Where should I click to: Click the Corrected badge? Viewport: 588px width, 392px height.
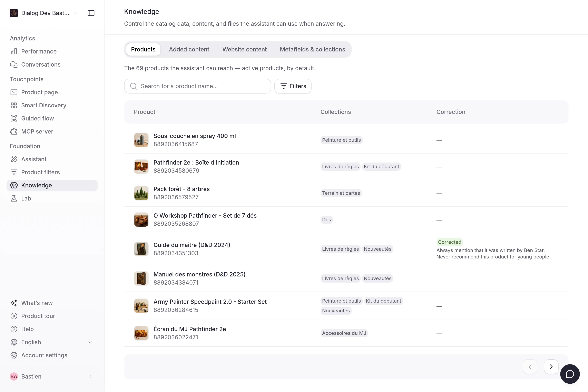point(450,242)
